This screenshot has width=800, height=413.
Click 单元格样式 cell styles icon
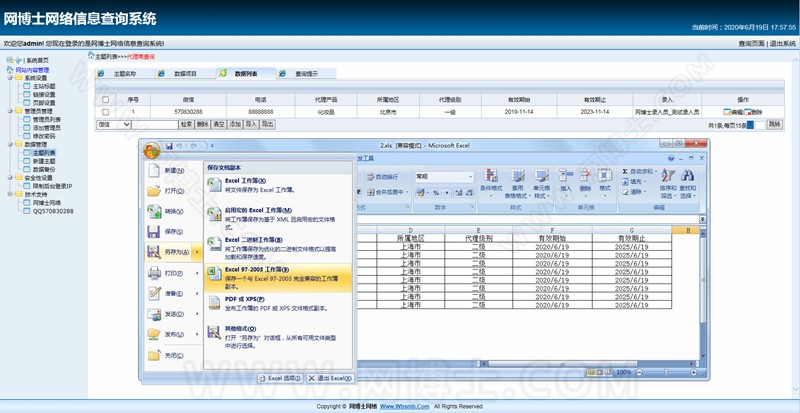[x=541, y=175]
